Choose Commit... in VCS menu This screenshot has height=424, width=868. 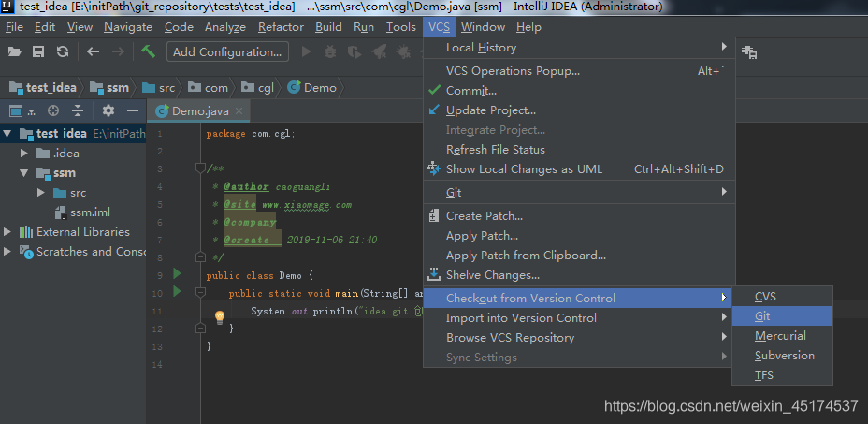click(x=579, y=91)
